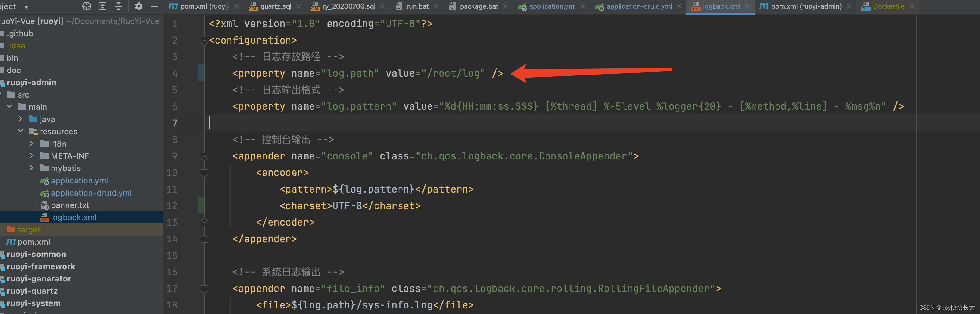Switch to run.bat tab
Image resolution: width=980 pixels, height=314 pixels.
(x=417, y=6)
